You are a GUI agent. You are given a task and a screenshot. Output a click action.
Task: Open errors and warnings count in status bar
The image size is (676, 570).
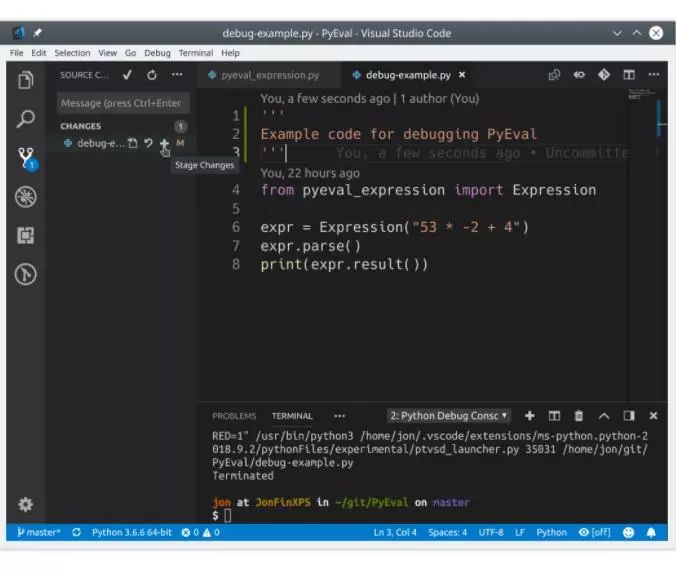point(200,532)
